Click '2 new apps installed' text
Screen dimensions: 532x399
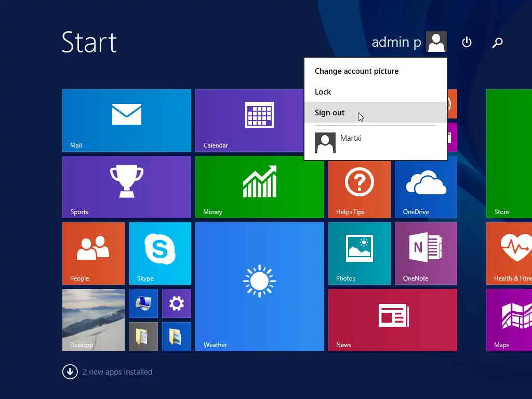(x=117, y=372)
